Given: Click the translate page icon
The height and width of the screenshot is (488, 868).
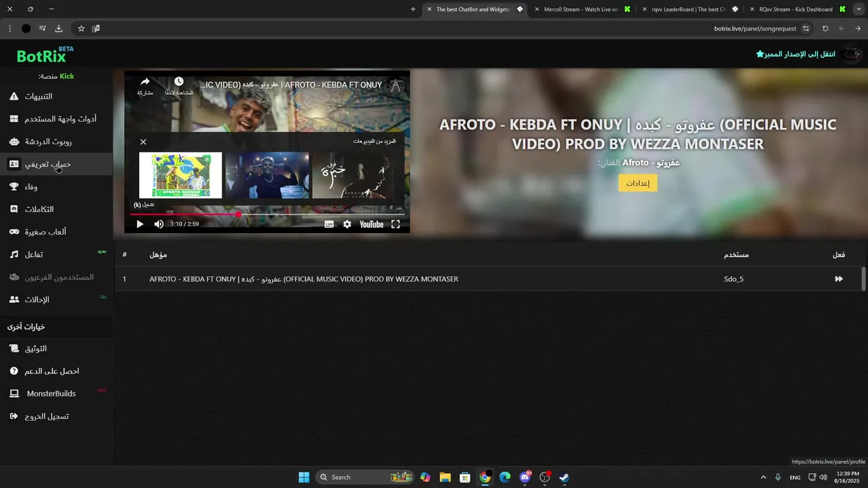Looking at the screenshot, I should pyautogui.click(x=96, y=28).
